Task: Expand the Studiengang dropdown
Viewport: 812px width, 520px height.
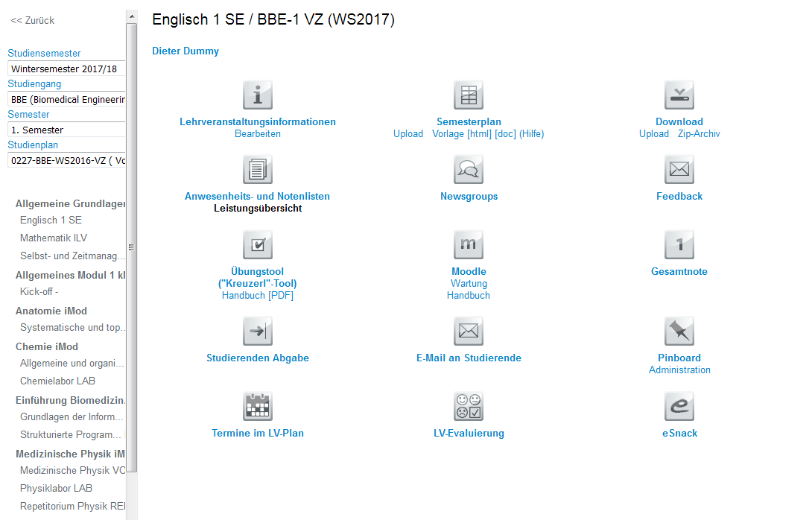Action: 66,99
